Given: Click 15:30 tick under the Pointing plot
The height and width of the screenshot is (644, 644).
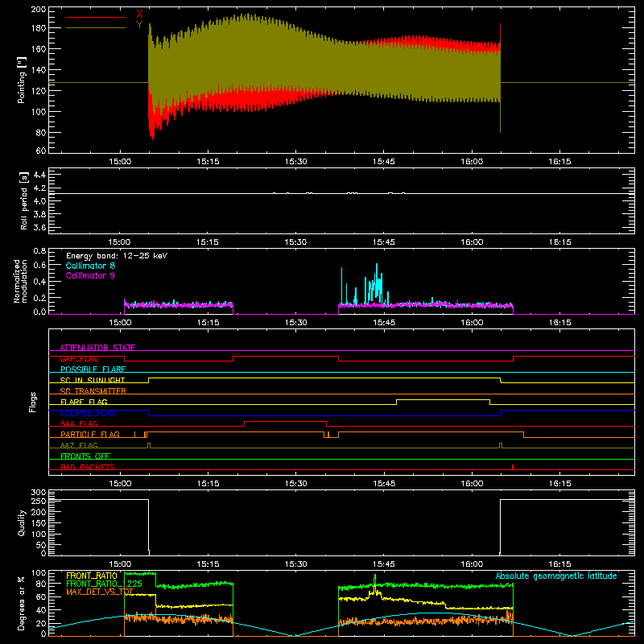Looking at the screenshot, I should 295,162.
